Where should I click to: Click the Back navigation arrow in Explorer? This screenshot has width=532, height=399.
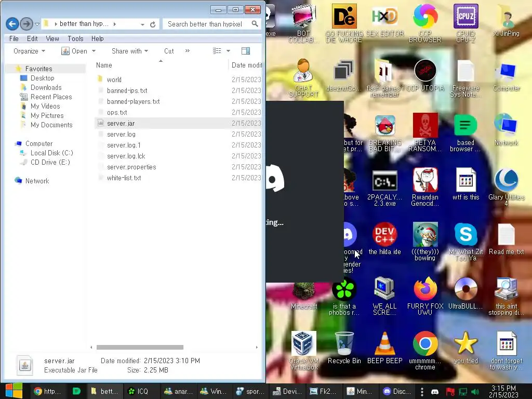pyautogui.click(x=12, y=24)
